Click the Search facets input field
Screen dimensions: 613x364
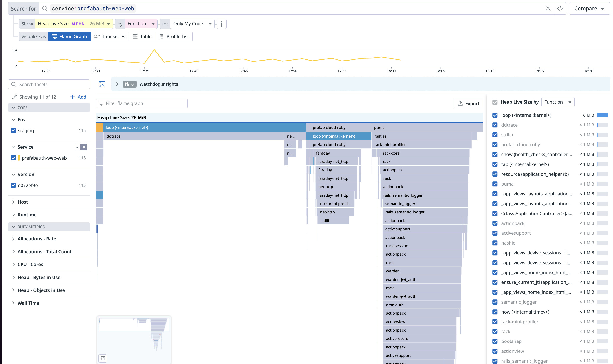coord(49,84)
